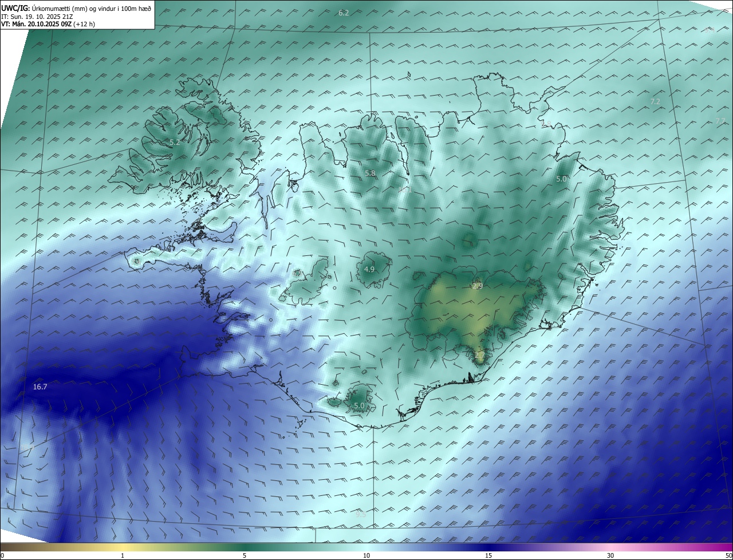
Task: Click the 7.2 value label
Action: tap(655, 101)
